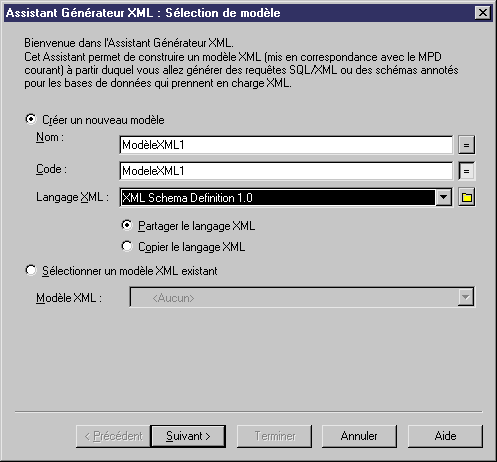Image resolution: width=497 pixels, height=462 pixels.
Task: Click the equals button next to Nom field
Action: click(466, 145)
